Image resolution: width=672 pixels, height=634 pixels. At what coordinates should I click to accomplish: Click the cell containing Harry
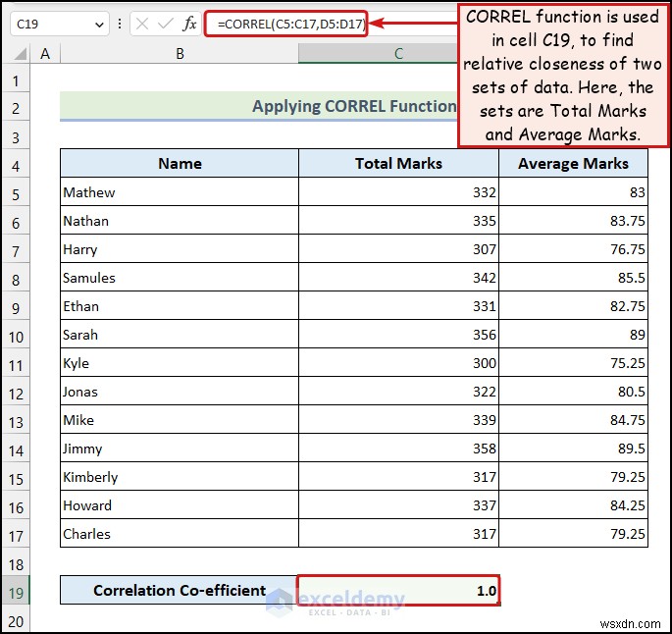pyautogui.click(x=180, y=249)
